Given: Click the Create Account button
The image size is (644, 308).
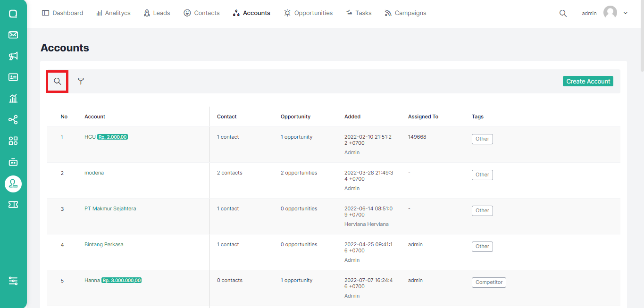Looking at the screenshot, I should 588,81.
